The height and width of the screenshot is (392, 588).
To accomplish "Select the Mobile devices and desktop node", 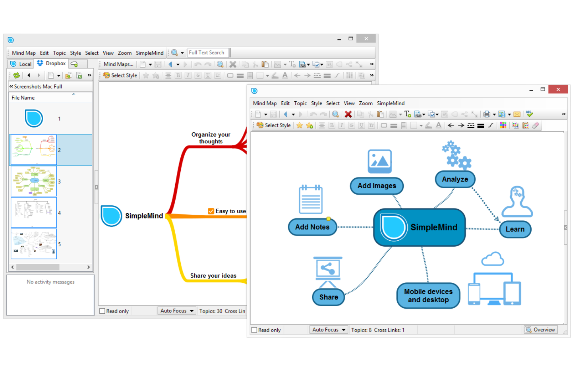I will pos(428,295).
